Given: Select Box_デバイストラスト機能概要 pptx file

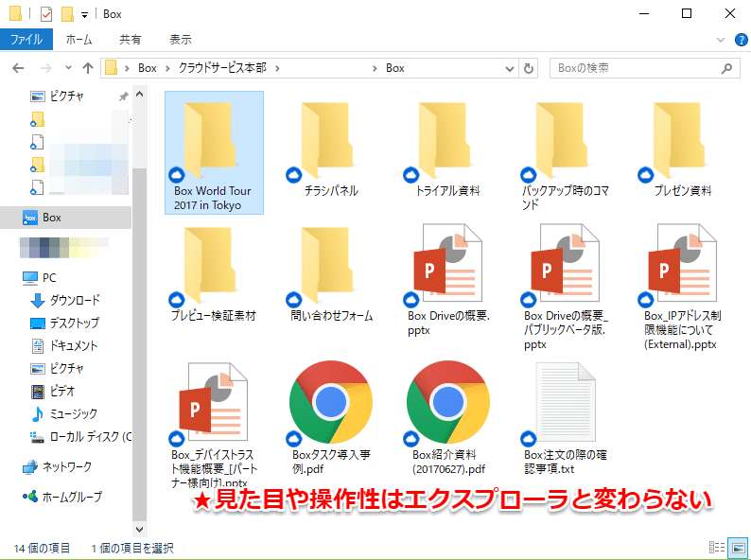Looking at the screenshot, I should [x=214, y=425].
